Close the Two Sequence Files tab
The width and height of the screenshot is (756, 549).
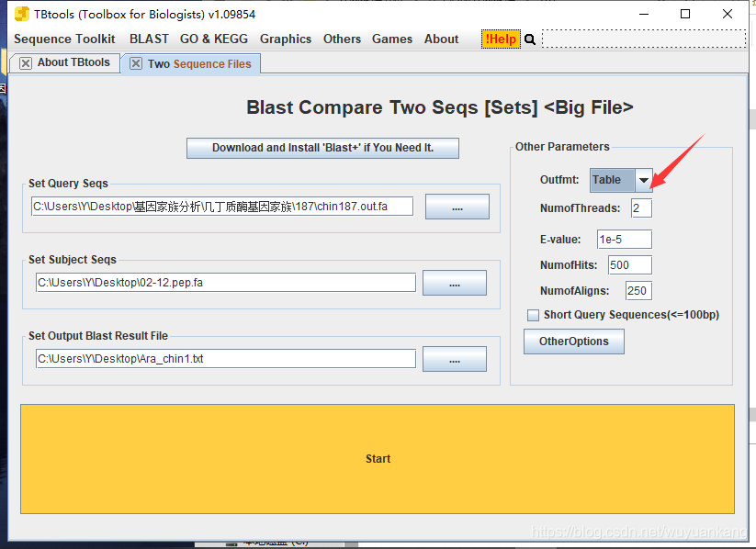136,63
